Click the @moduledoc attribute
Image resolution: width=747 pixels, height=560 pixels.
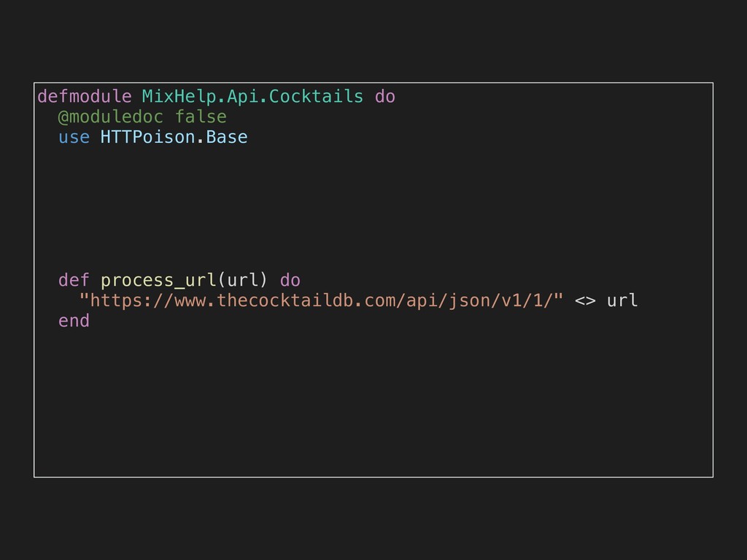click(x=111, y=117)
